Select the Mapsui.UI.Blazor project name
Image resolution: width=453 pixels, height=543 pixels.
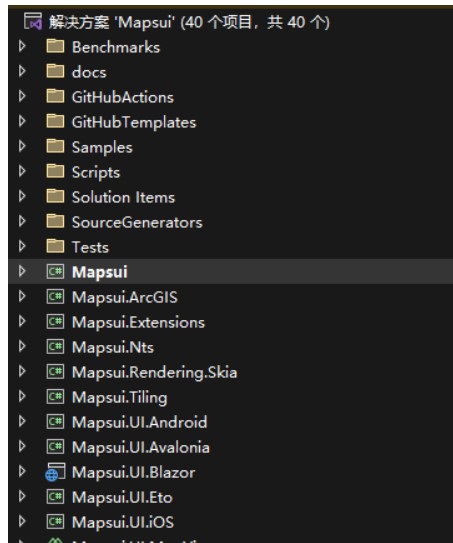tap(134, 472)
